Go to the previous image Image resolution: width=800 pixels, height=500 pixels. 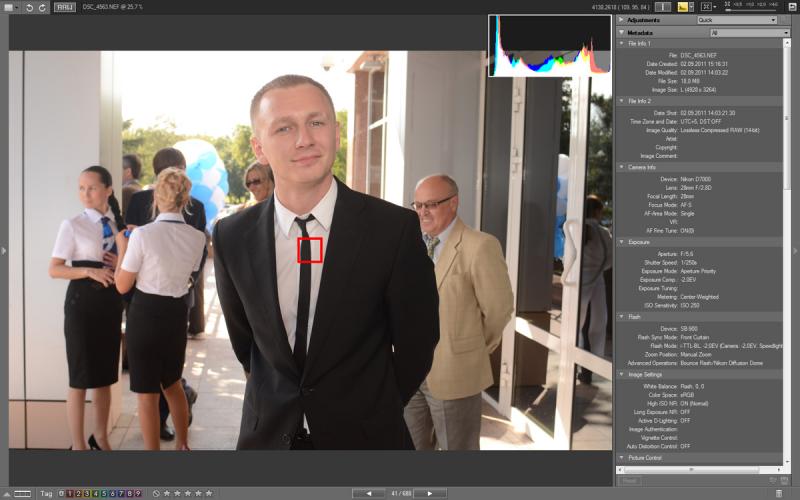[369, 493]
